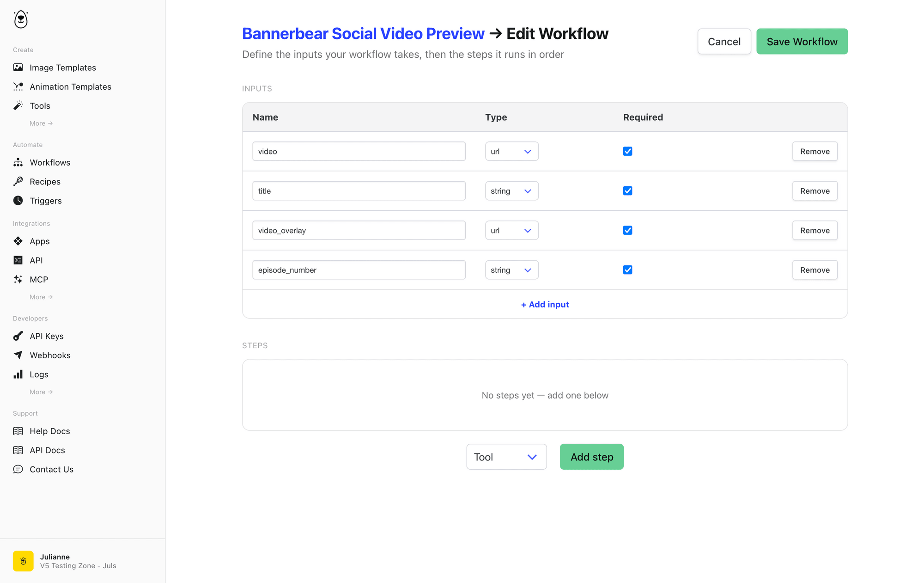
Task: Click the Triggers clock icon
Action: pos(18,200)
